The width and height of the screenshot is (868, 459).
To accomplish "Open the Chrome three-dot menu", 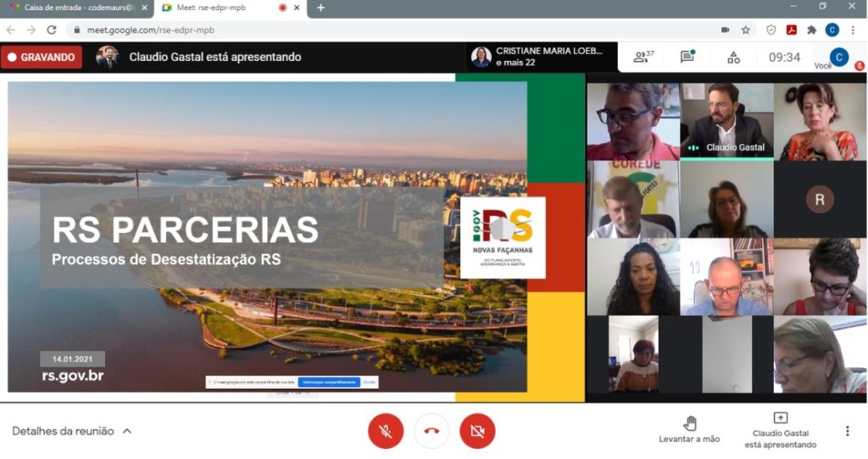I will 853,30.
